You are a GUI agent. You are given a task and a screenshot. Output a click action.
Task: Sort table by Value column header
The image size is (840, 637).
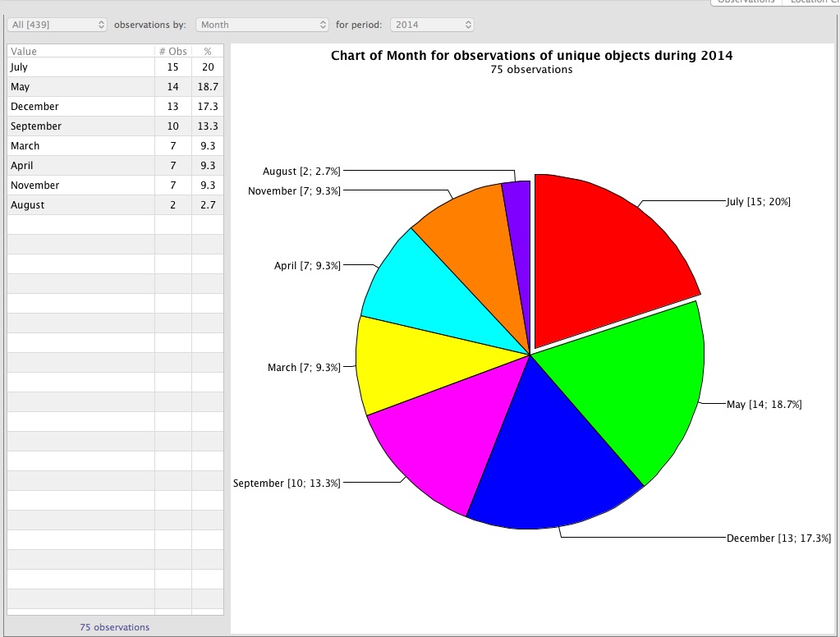80,51
